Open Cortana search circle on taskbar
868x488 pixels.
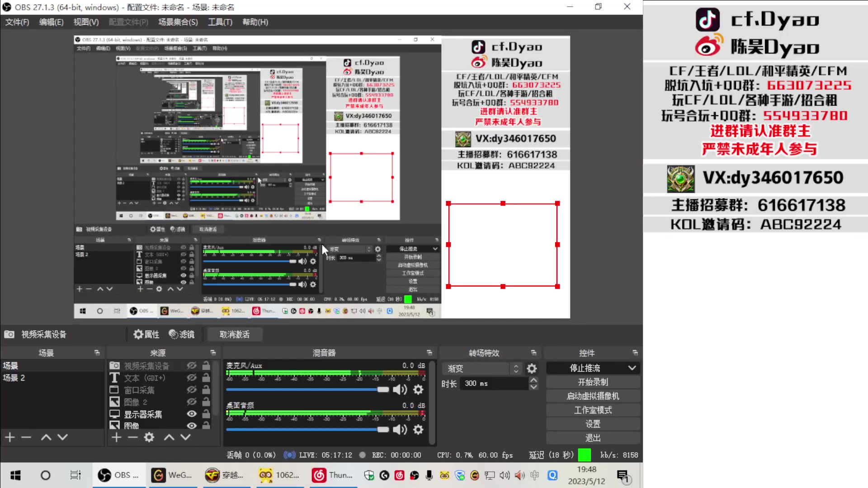click(46, 475)
